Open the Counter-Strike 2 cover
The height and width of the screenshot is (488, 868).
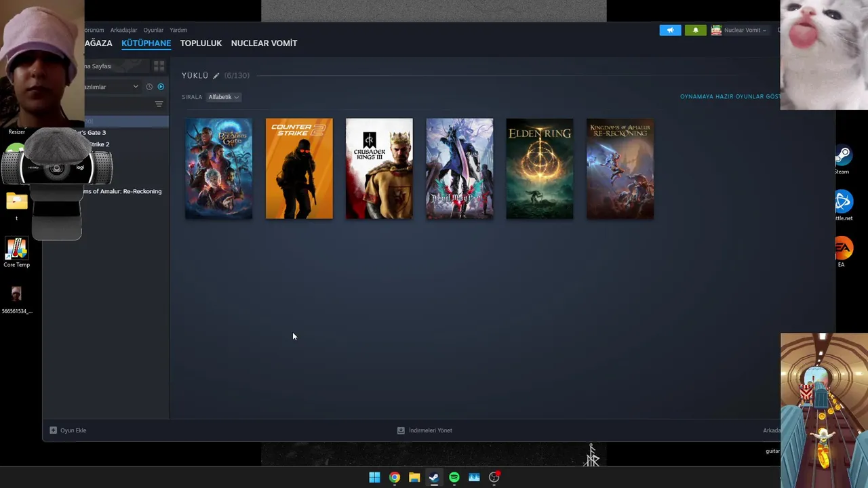(x=299, y=169)
